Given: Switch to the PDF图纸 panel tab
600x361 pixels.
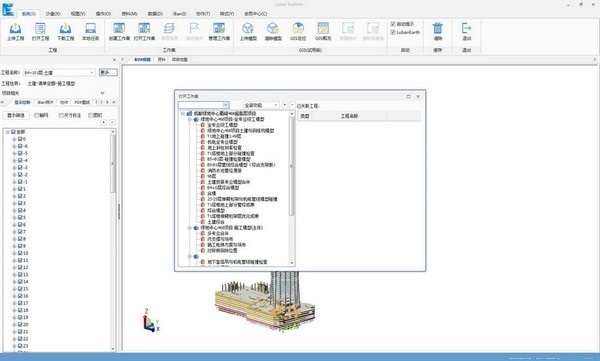Looking at the screenshot, I should [82, 102].
